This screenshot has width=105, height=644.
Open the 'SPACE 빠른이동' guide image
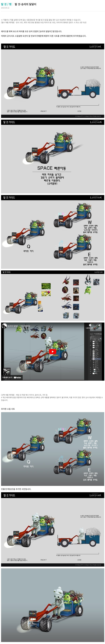coord(52,156)
